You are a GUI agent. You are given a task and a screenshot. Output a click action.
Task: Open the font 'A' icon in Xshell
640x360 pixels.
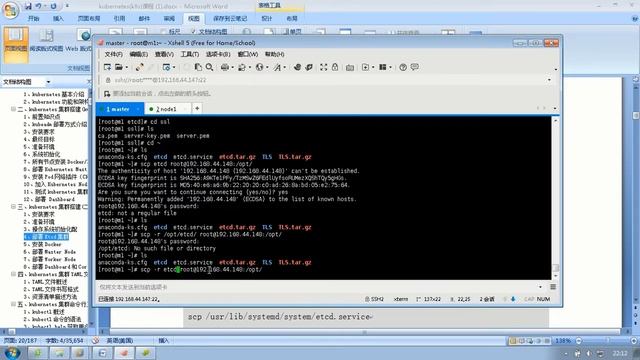pos(277,67)
